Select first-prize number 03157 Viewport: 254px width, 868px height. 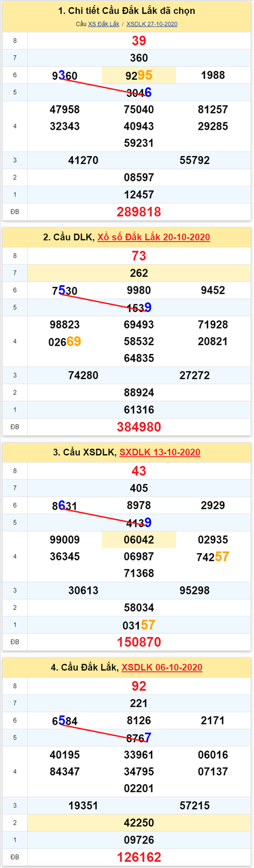(x=139, y=625)
